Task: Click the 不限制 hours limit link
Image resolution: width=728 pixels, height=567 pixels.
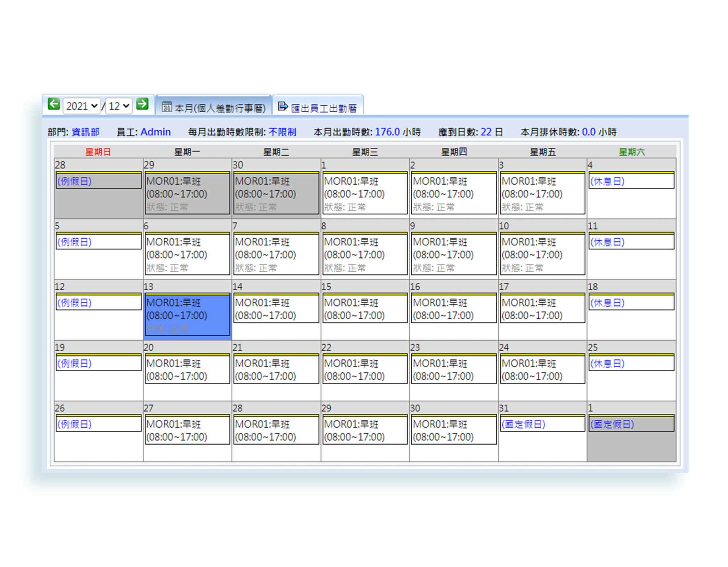Action: tap(282, 132)
